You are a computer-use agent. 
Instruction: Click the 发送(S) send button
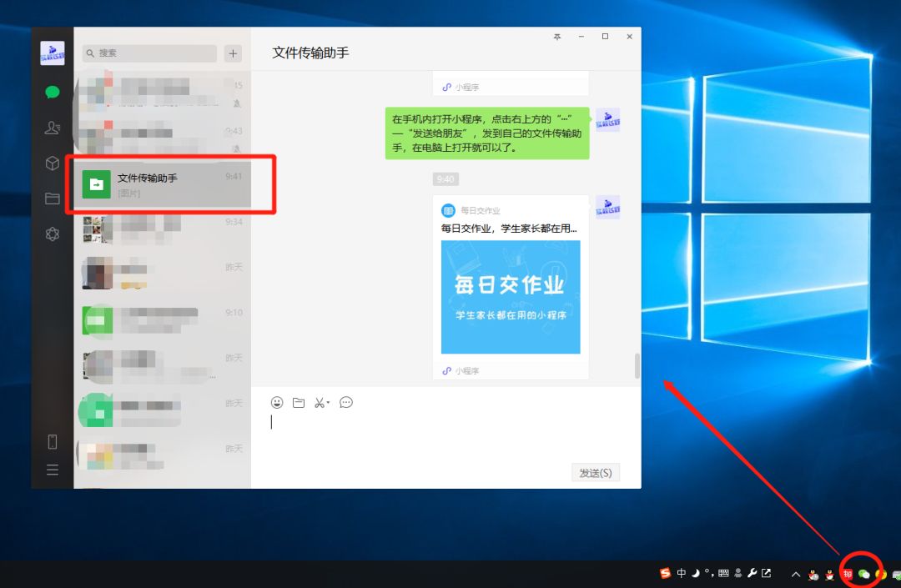(x=595, y=472)
